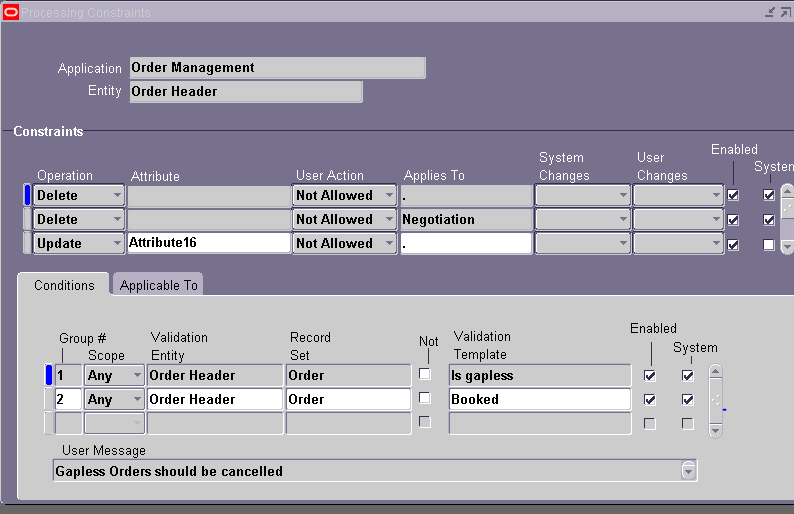Open Scope dropdown for condition group 1
Viewport: 794px width, 514px height.
pyautogui.click(x=114, y=375)
